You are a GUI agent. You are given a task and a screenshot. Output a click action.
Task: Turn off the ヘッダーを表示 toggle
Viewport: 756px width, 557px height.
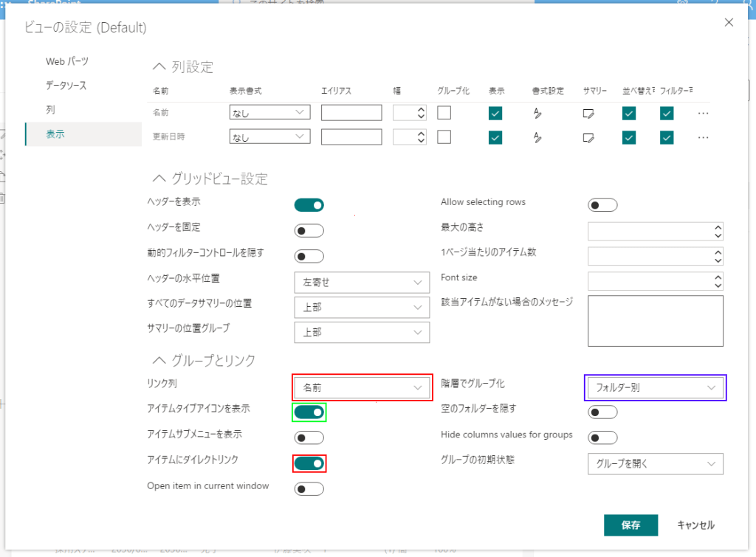(309, 205)
